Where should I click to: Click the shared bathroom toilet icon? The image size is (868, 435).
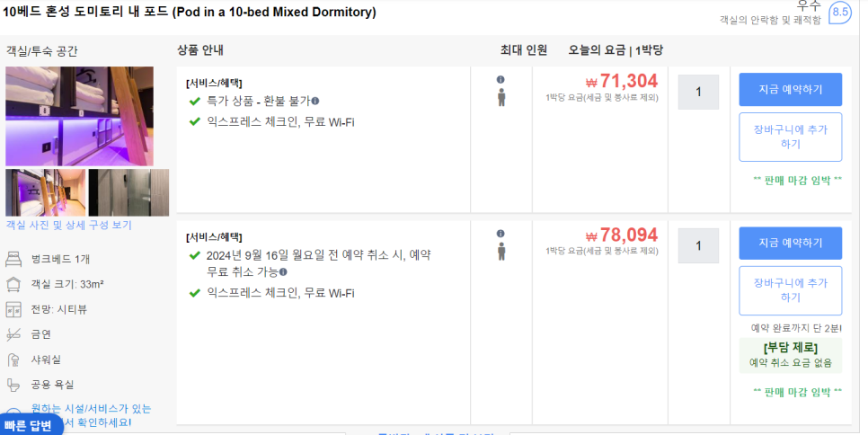pyautogui.click(x=13, y=385)
